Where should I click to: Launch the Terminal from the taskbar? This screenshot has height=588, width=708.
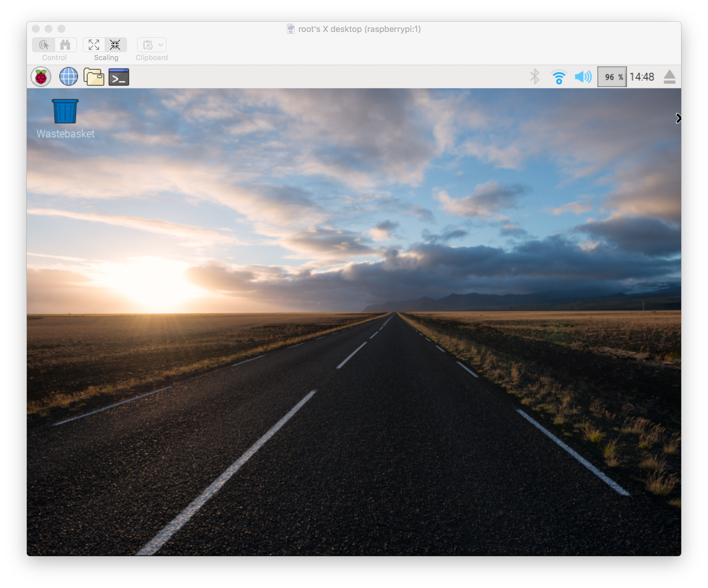pos(119,77)
